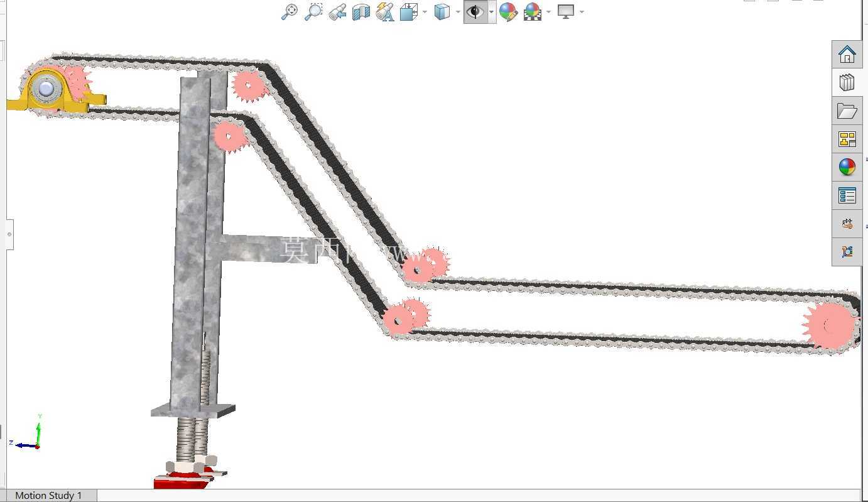Open the Dynamic Annotation Views icon
868x502 pixels.
click(x=385, y=11)
